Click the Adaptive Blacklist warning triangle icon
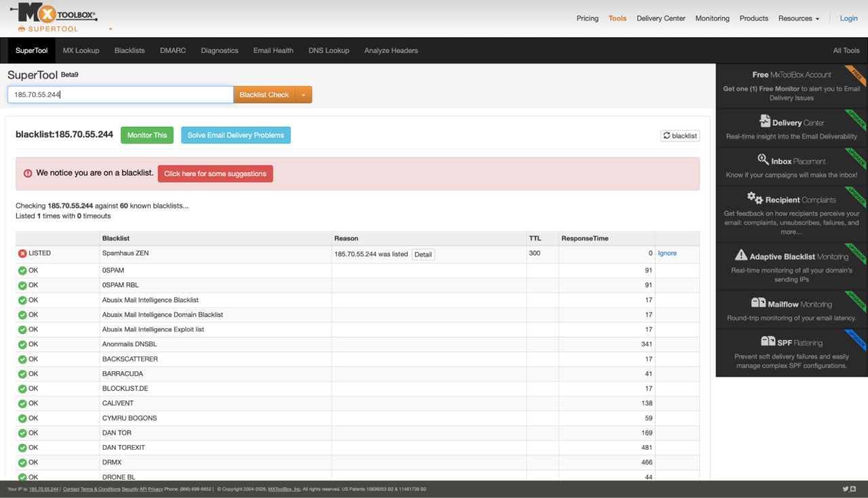 (x=741, y=255)
